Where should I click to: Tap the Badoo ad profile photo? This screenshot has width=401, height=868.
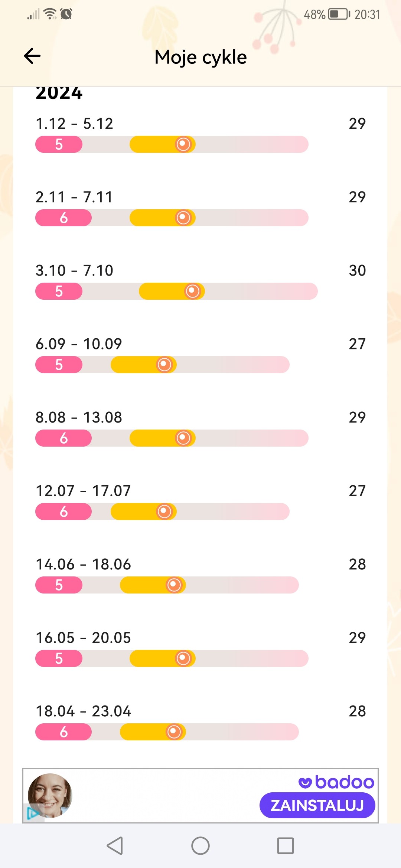pyautogui.click(x=50, y=795)
